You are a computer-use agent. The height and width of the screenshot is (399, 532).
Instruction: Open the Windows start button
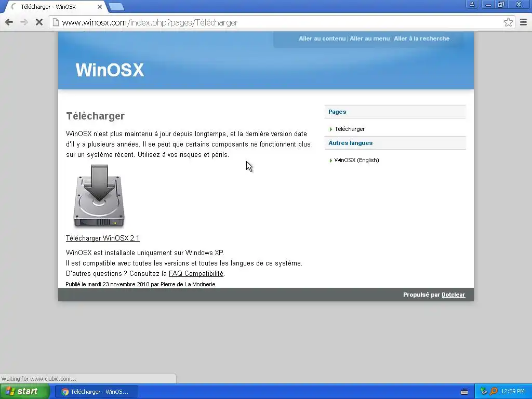point(25,392)
